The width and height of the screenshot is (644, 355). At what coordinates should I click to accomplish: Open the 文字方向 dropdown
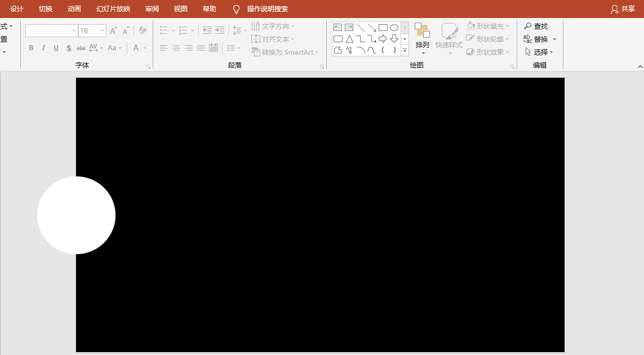point(273,26)
